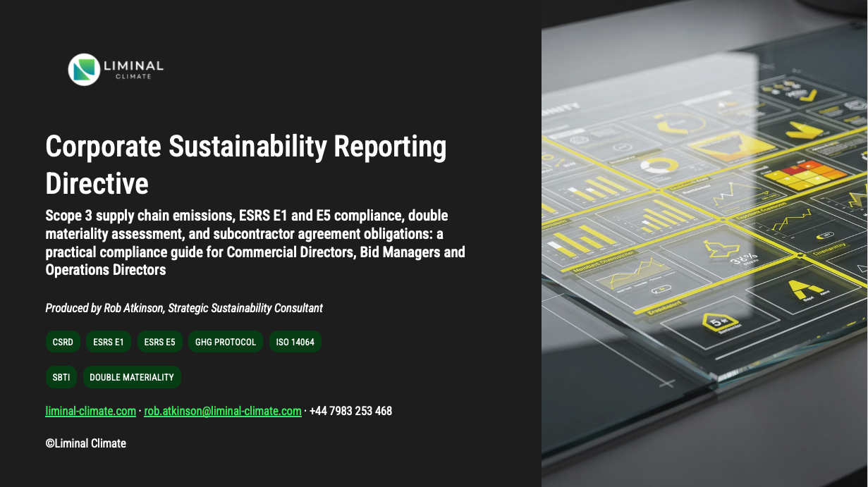
Task: Click the Corporate Sustainability Reporting Directive title
Action: click(x=245, y=165)
